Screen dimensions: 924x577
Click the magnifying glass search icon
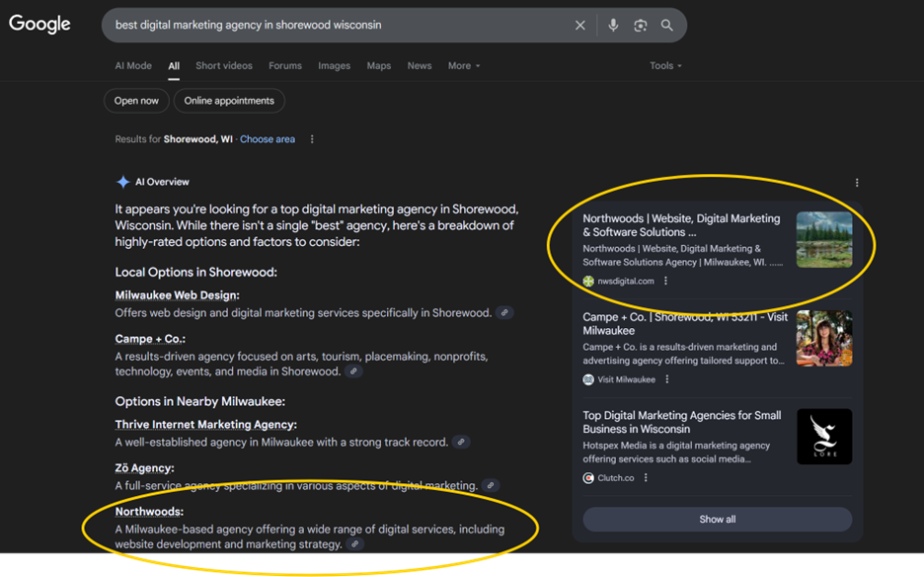[x=667, y=26]
